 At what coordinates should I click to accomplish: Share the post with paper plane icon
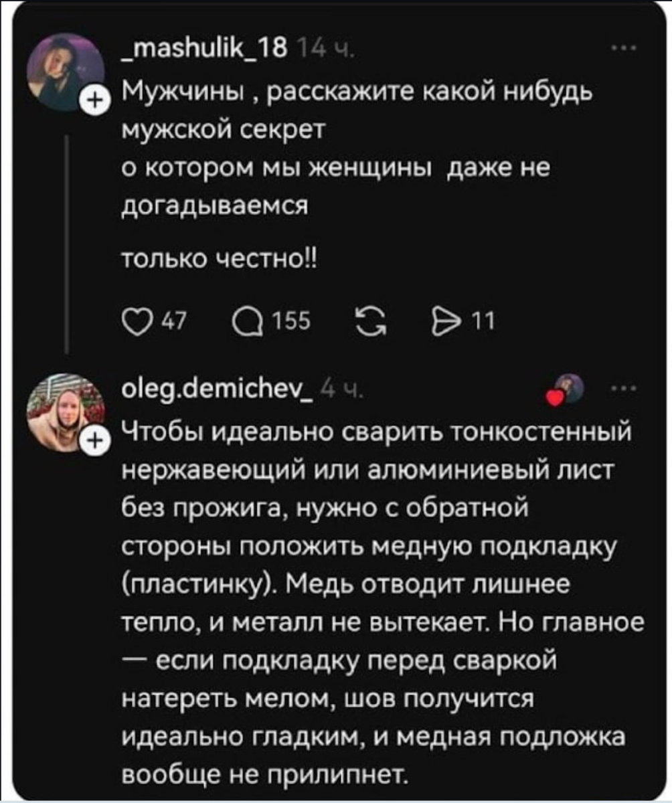pos(463,323)
